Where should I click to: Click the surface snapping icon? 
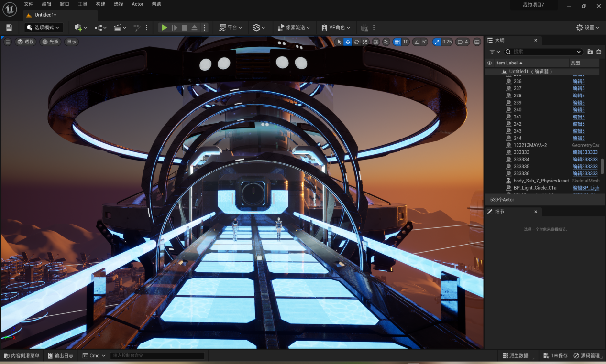tap(386, 42)
